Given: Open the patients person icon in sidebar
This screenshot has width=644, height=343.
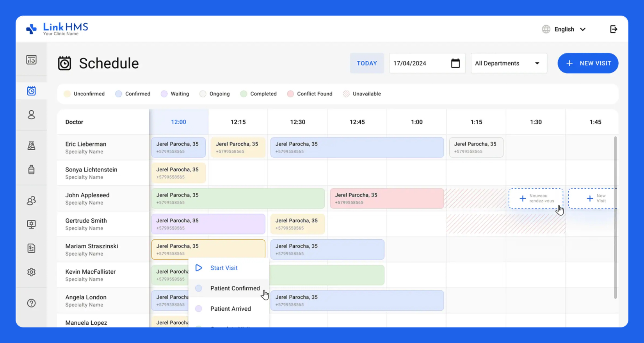Looking at the screenshot, I should click(31, 115).
